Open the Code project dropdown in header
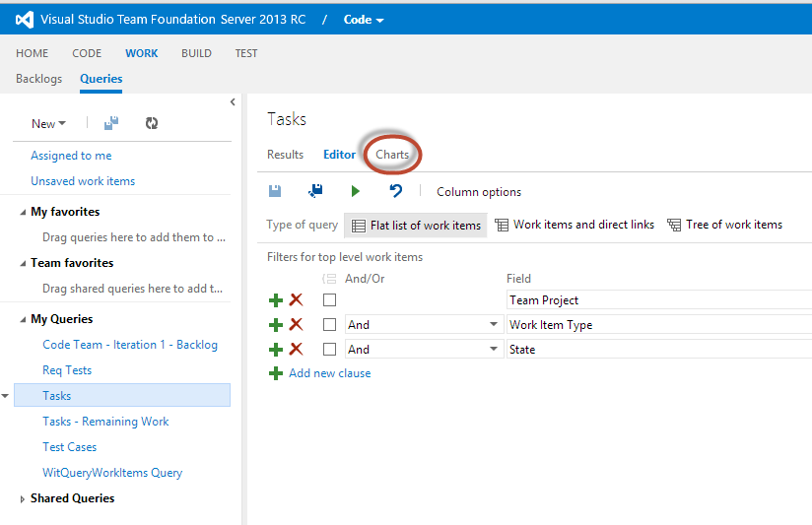 point(364,20)
